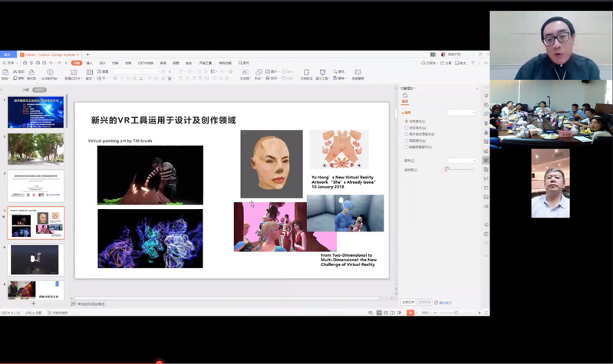Collapse the ribbon with the chevron arrow
This screenshot has height=364, width=613.
click(486, 63)
